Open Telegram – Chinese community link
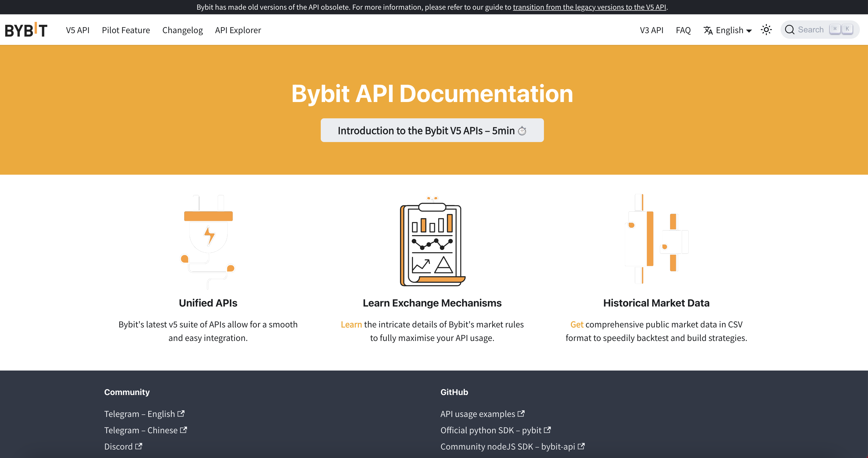The image size is (868, 458). [145, 430]
